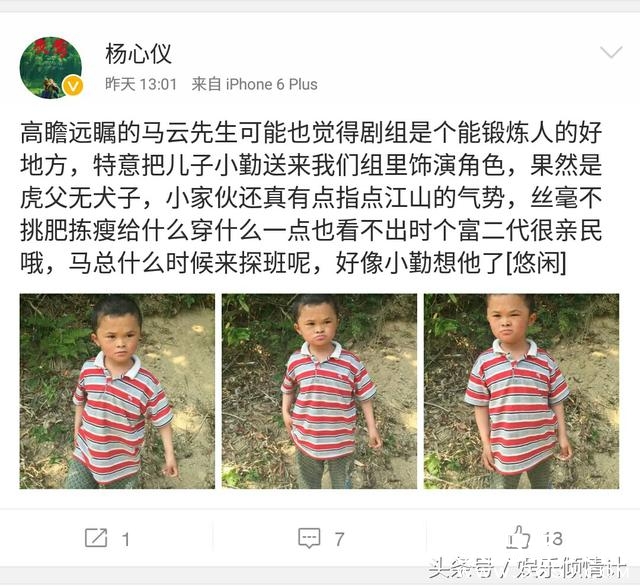Click the 来自 iPhone 6 Plus source

254,84
